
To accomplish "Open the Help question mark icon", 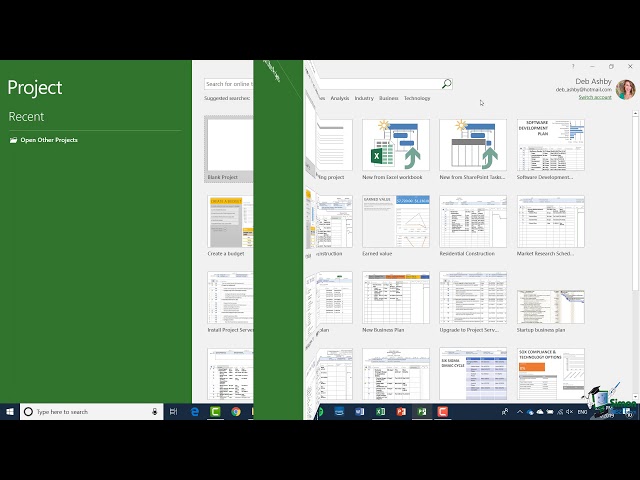I will point(573,66).
